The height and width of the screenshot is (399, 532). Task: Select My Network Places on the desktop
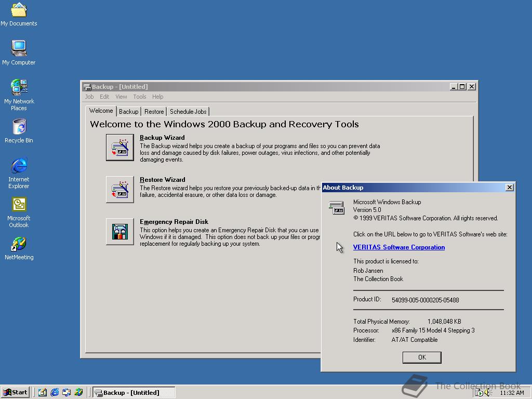[19, 95]
